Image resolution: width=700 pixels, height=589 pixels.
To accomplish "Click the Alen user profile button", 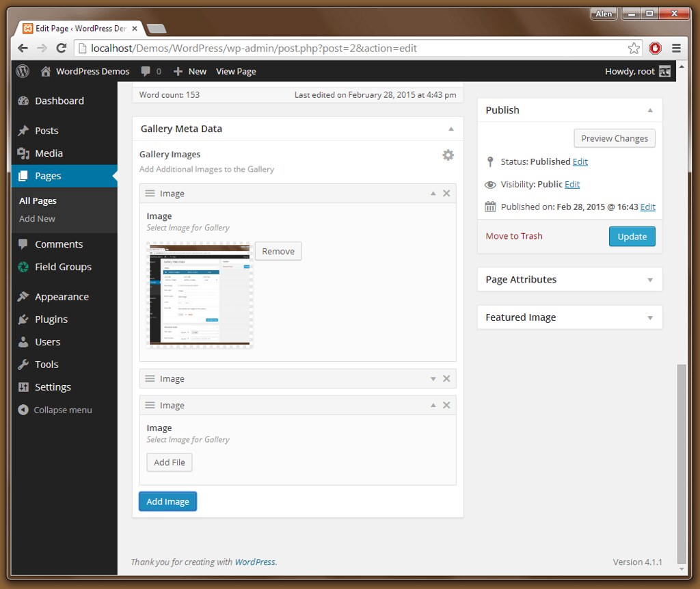I will coord(604,14).
